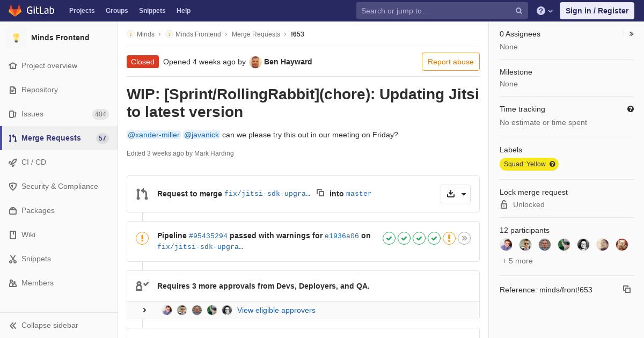This screenshot has height=338, width=644.
Task: Expand + 5 more participants
Action: tap(517, 261)
